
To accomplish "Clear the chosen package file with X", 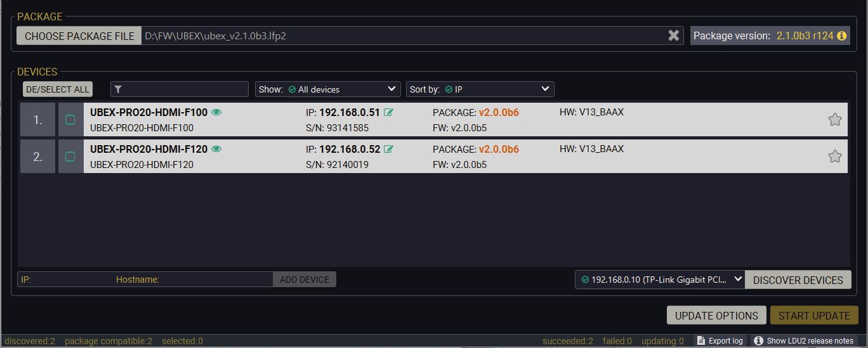I will tap(673, 35).
